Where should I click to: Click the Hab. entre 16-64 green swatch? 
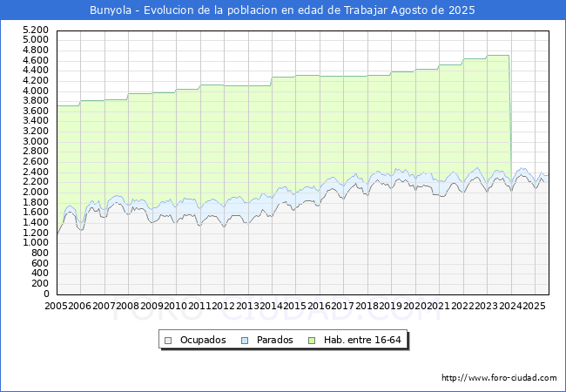click(x=312, y=341)
